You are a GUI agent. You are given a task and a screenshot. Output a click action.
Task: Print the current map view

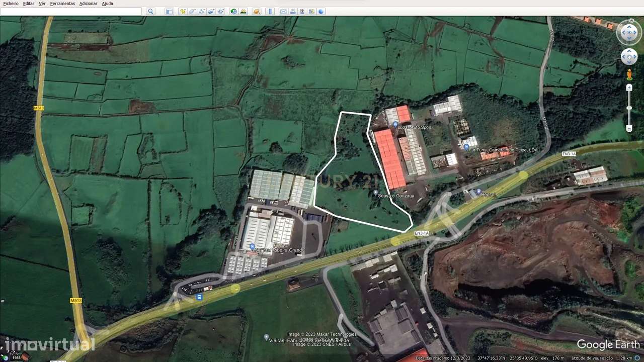(293, 11)
